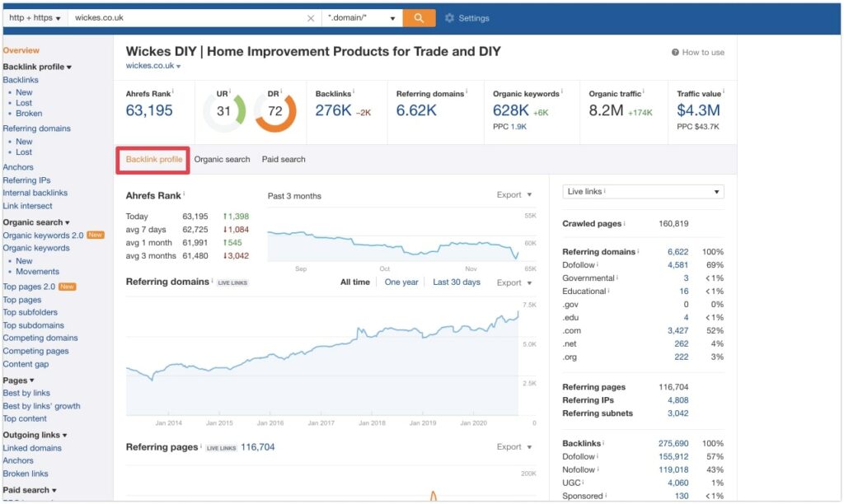Screen dimensions: 844x504
Task: Click the 628K Organic keywords metric
Action: [511, 110]
